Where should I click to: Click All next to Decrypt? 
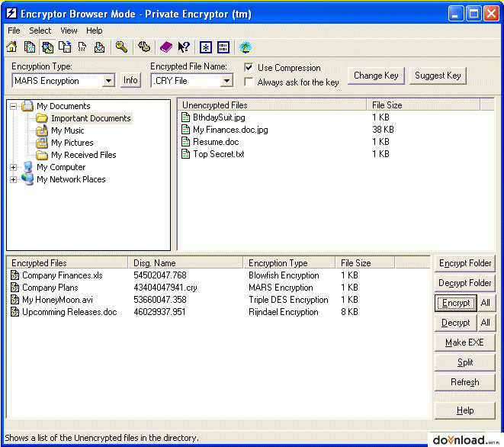486,323
